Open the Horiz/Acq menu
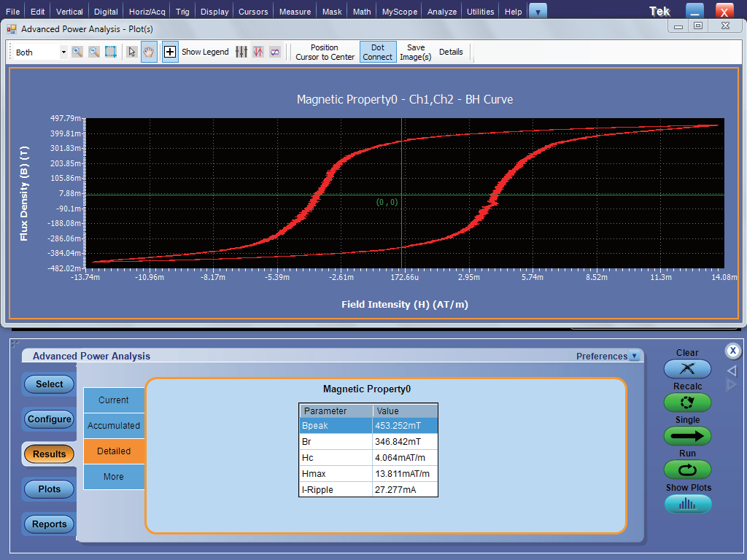The image size is (747, 560). 147,12
